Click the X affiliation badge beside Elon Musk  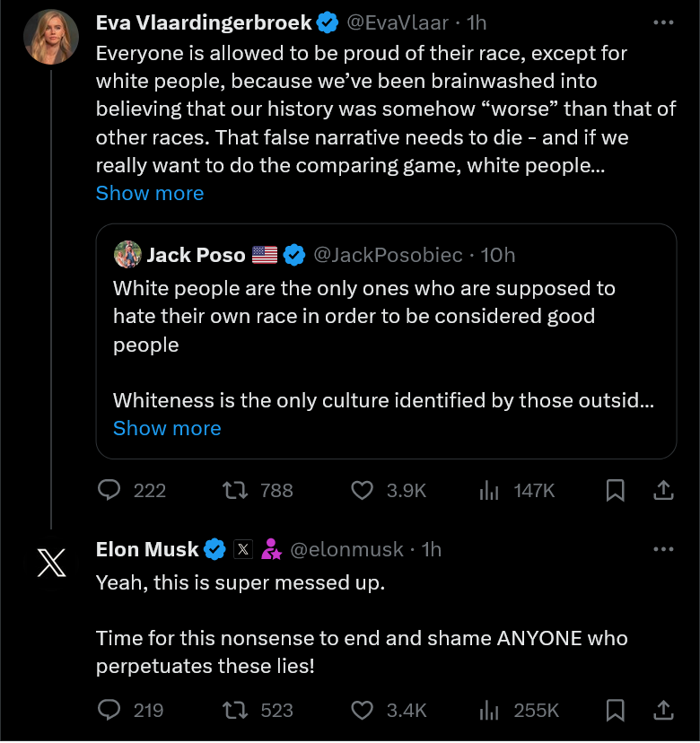point(242,549)
